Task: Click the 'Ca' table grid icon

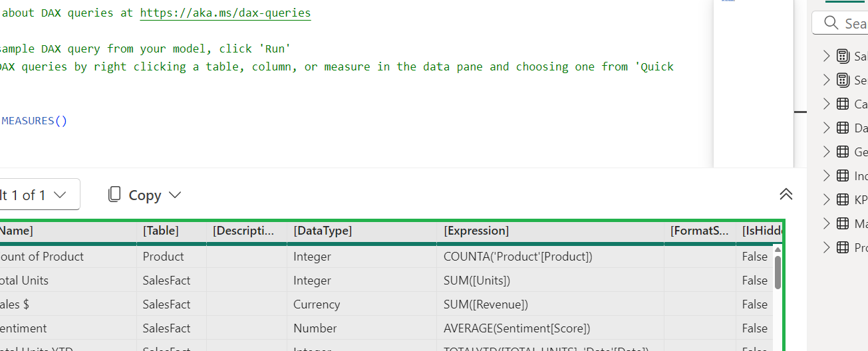Action: click(843, 104)
